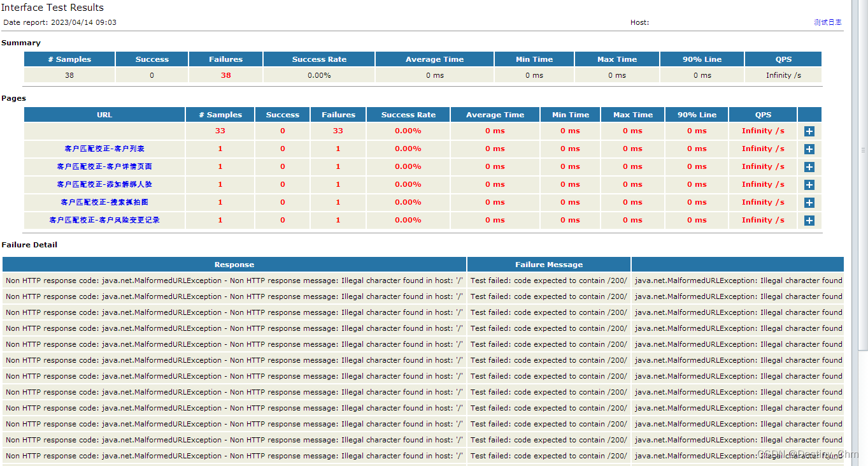Click the URL column header in Pages
The width and height of the screenshot is (868, 466).
104,115
